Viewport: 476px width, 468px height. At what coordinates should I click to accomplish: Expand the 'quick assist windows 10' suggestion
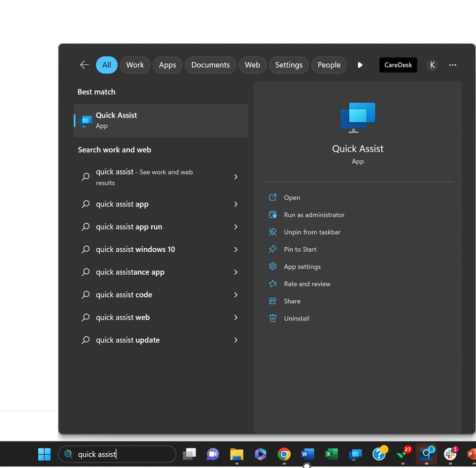236,249
